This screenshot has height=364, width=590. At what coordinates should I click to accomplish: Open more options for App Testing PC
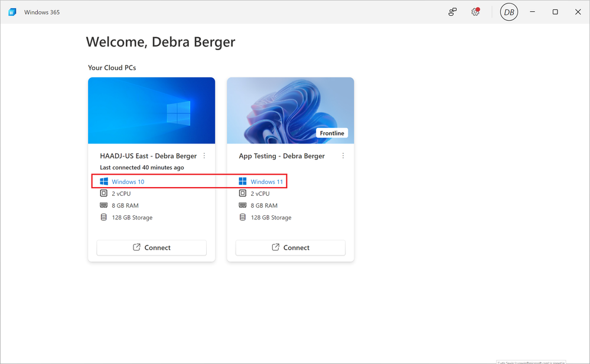pos(343,156)
